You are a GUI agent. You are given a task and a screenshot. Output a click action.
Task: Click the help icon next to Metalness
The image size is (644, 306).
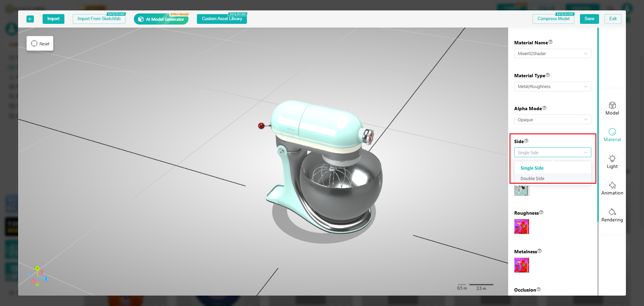(x=539, y=251)
